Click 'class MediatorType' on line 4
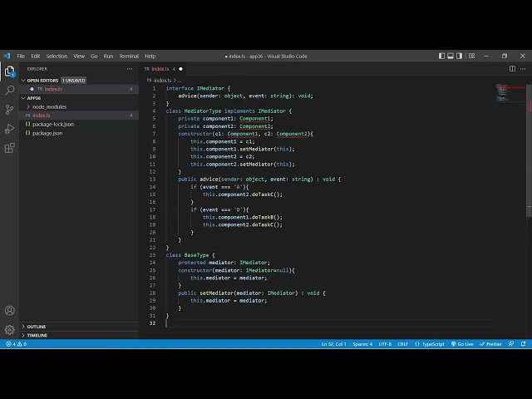The height and width of the screenshot is (399, 532). pos(194,111)
